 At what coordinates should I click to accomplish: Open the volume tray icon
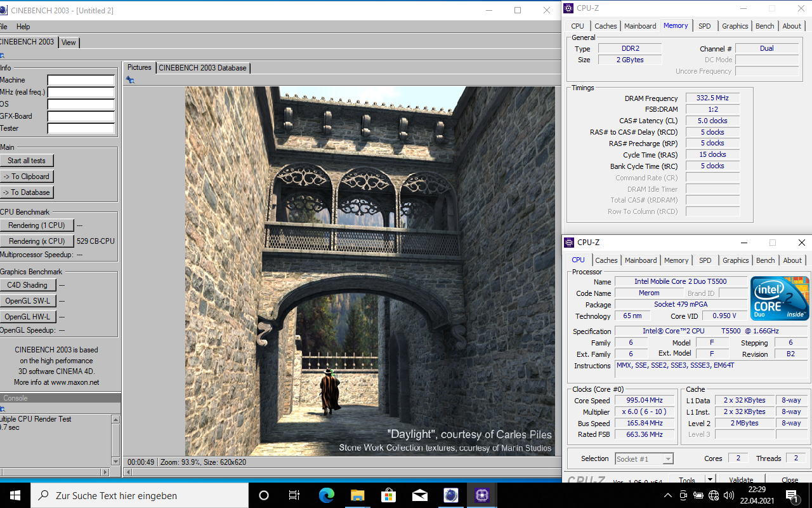(x=728, y=495)
